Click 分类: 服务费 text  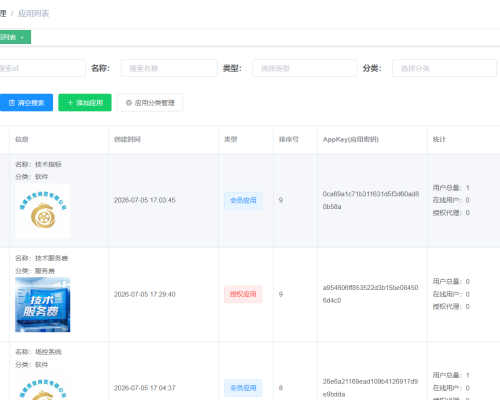(35, 271)
